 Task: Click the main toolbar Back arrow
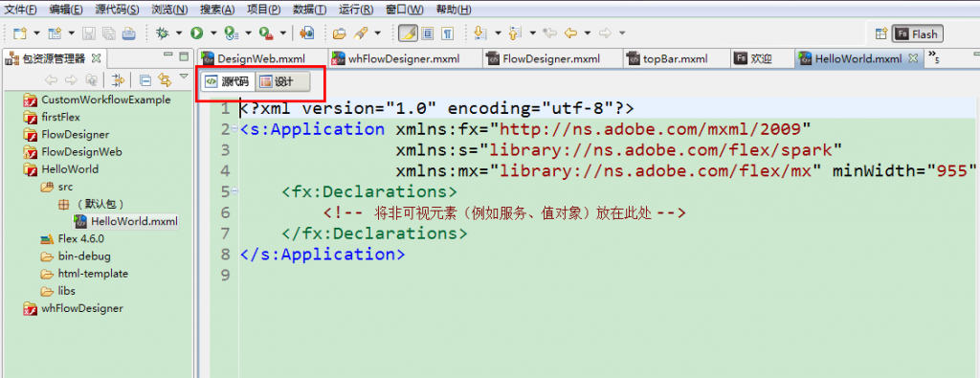pos(570,33)
